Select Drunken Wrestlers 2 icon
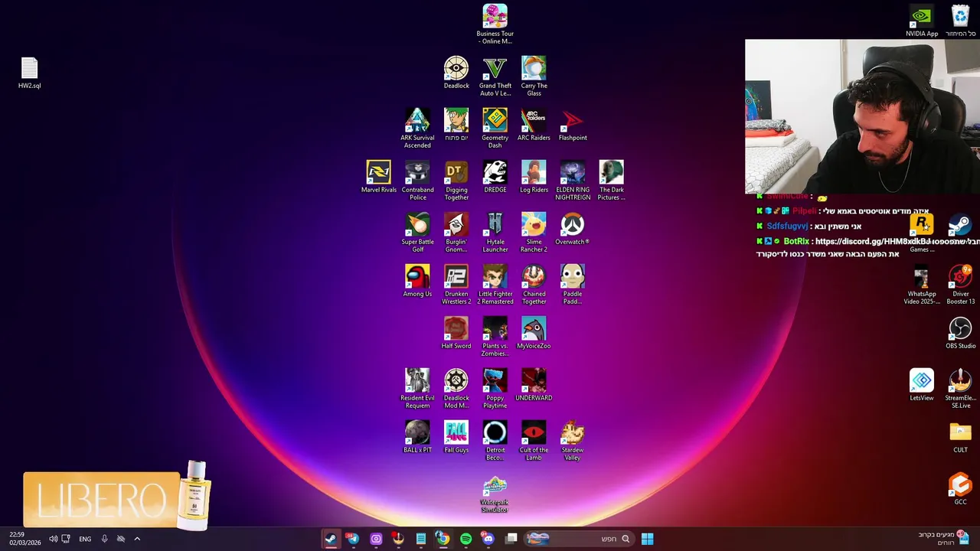 456,285
